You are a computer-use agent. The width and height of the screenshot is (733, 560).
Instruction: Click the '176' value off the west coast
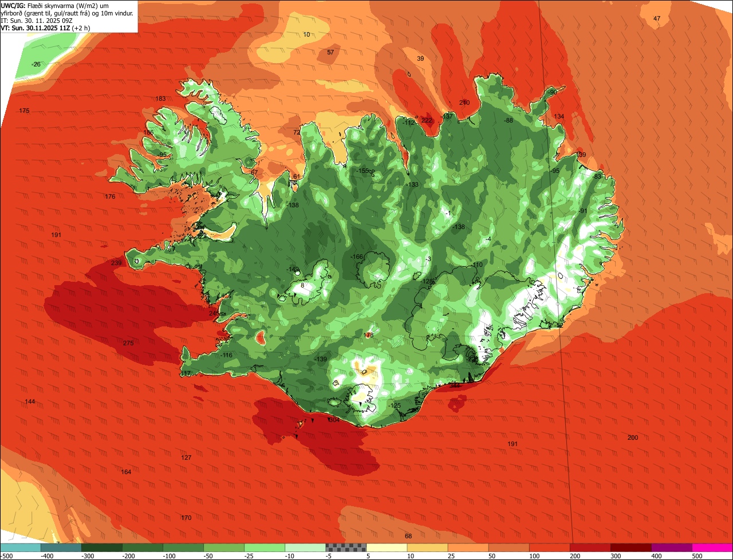point(110,196)
